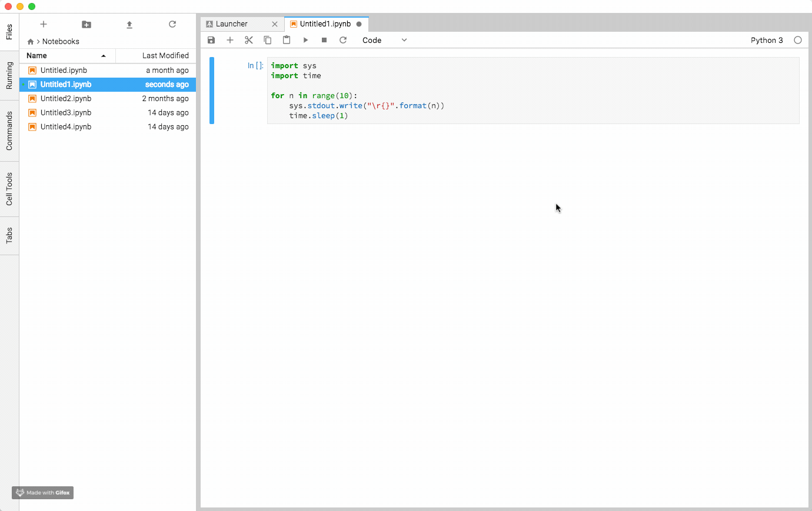Upload files to the Notebooks directory
The height and width of the screenshot is (511, 812).
point(129,24)
